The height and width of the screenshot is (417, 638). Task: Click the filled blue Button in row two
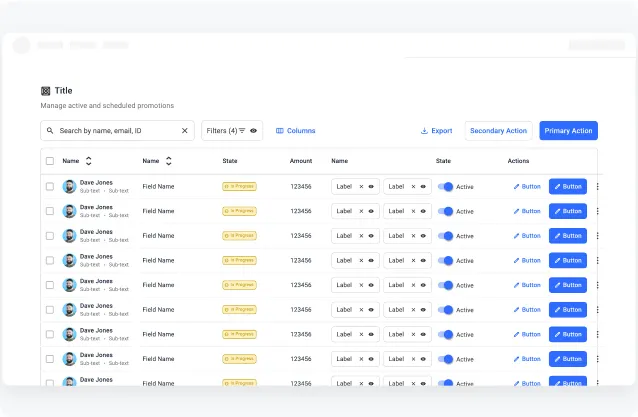(x=568, y=211)
